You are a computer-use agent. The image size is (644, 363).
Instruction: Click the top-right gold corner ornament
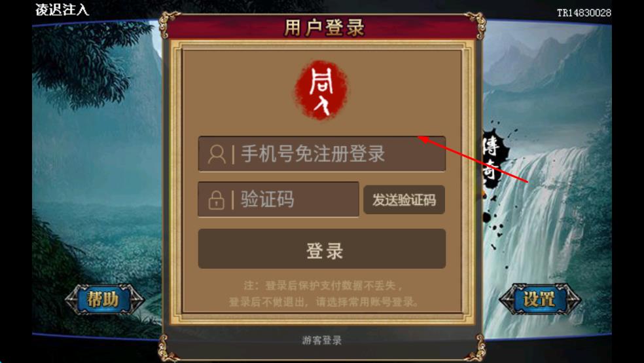point(475,24)
